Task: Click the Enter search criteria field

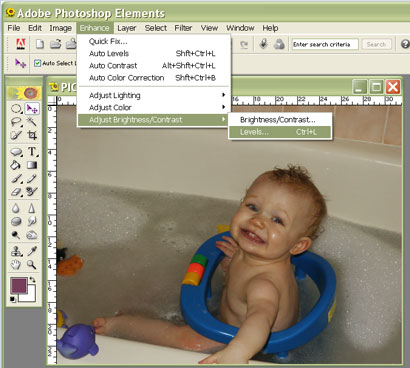Action: [325, 44]
